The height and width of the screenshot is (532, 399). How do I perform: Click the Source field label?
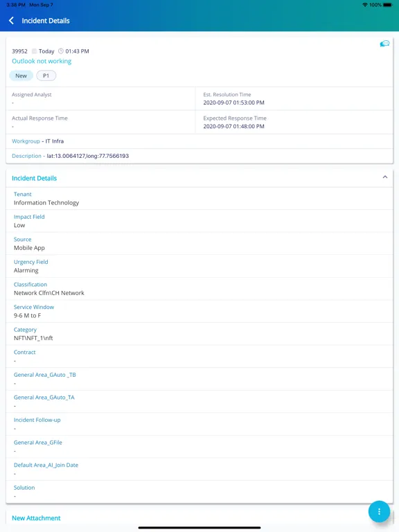click(x=22, y=239)
